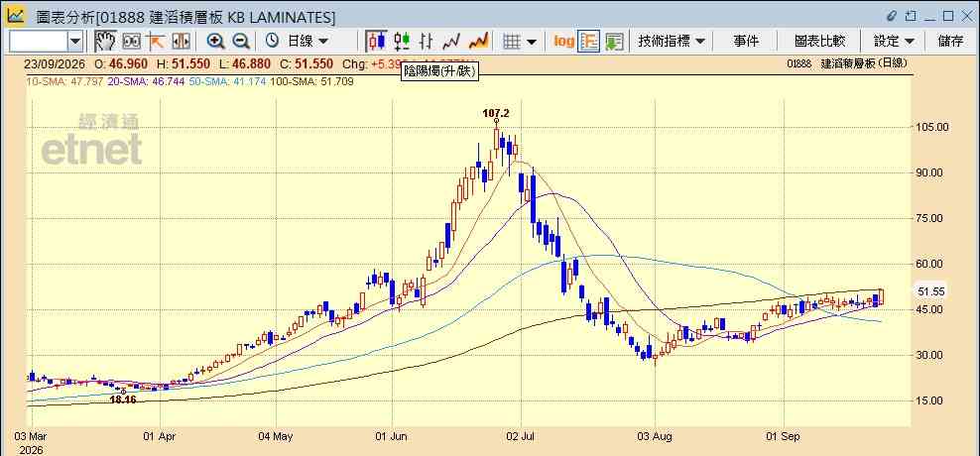Click the 15.00 price axis label
The width and height of the screenshot is (980, 456).
[x=931, y=400]
